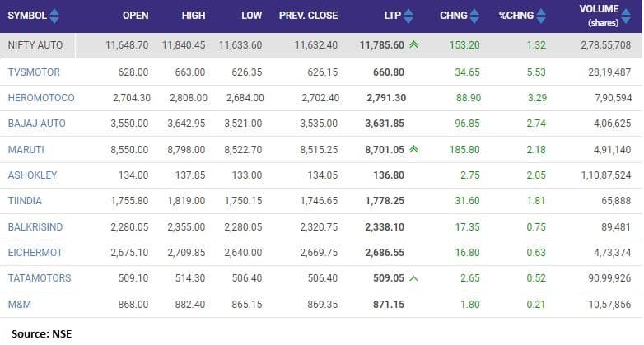Click the HIGH column header
Viewport: 644px width, 345px height.
point(194,16)
